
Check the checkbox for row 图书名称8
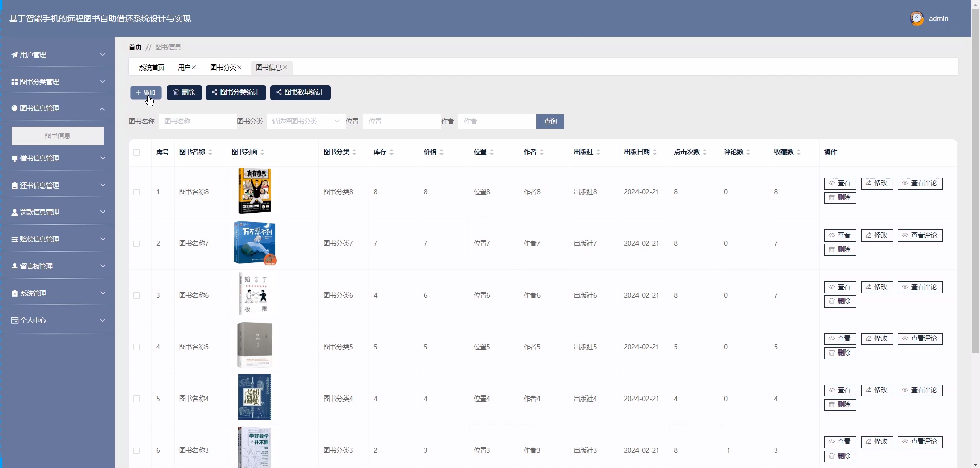point(136,192)
